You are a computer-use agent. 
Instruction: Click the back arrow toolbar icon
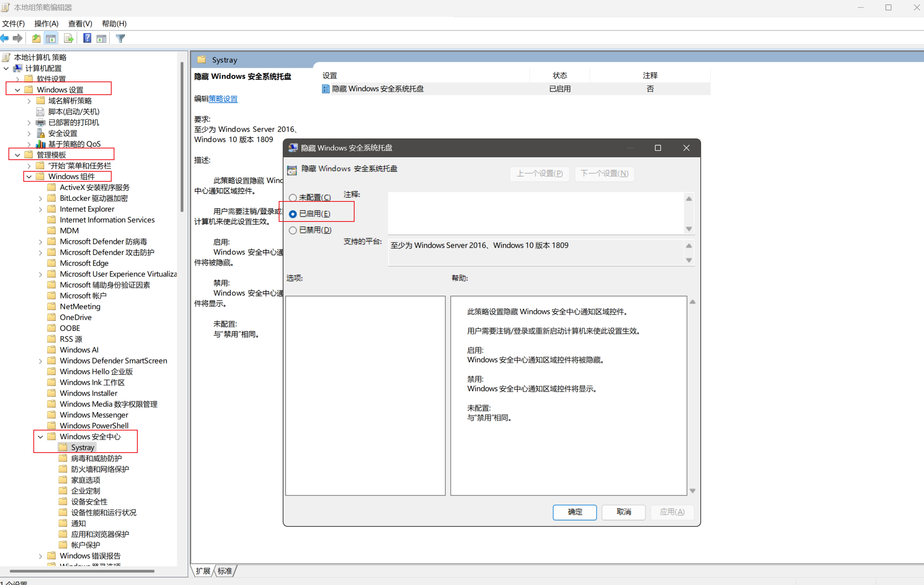5,38
